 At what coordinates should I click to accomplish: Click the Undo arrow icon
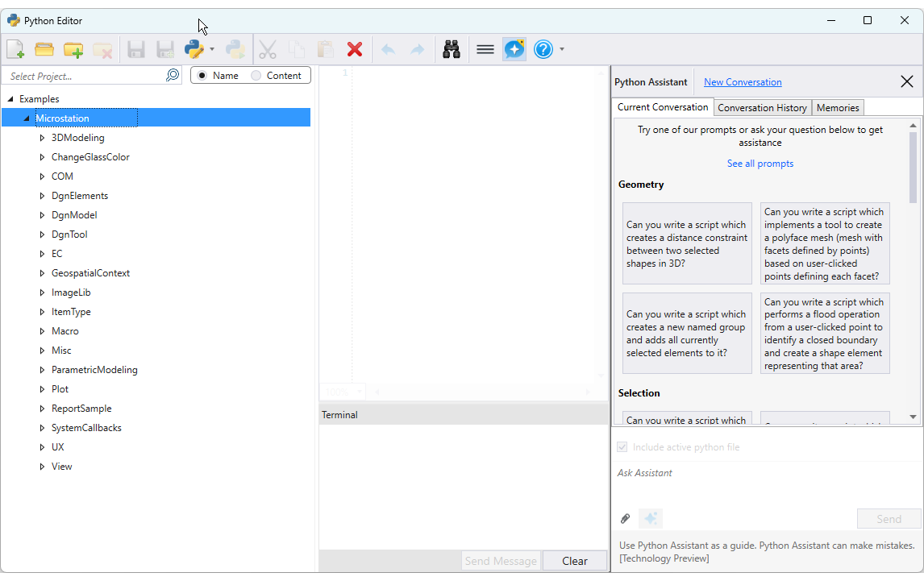pyautogui.click(x=388, y=49)
